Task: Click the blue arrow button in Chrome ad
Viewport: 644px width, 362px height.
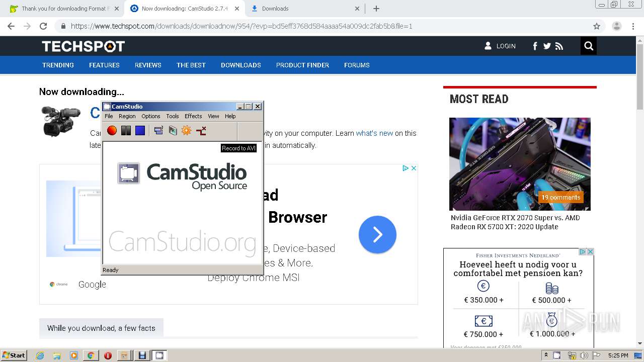Action: pyautogui.click(x=377, y=235)
